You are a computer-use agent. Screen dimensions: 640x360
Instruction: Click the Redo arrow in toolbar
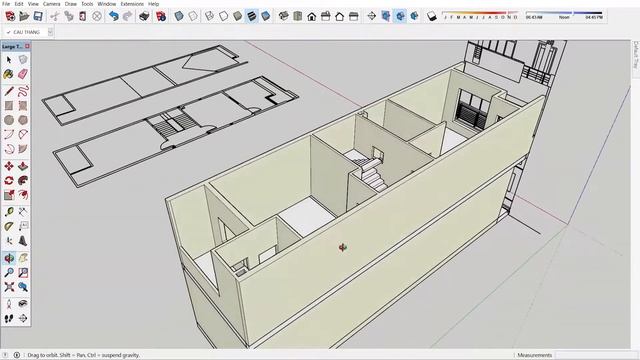tap(127, 16)
